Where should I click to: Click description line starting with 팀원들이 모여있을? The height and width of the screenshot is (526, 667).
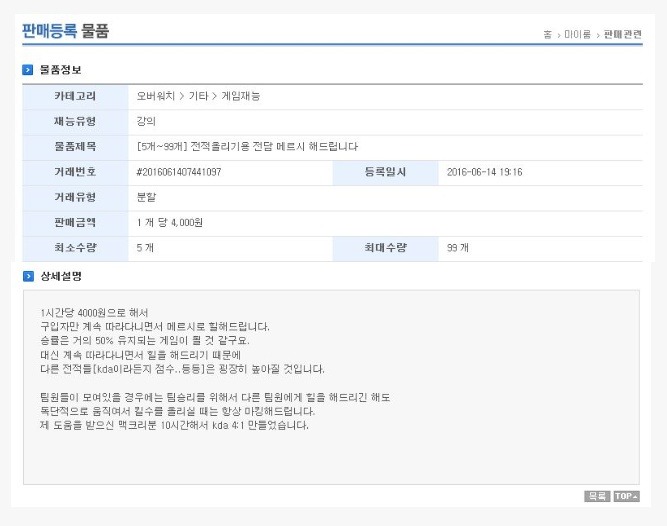point(215,397)
